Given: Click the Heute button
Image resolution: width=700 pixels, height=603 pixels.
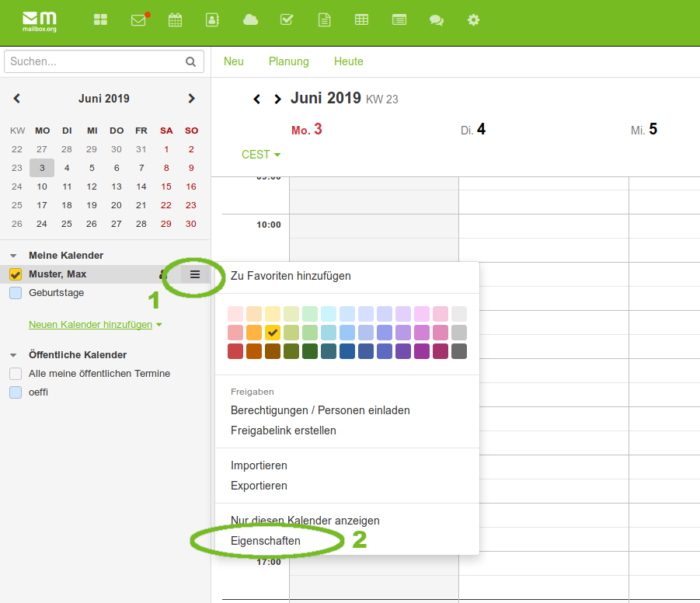Looking at the screenshot, I should click(x=349, y=61).
